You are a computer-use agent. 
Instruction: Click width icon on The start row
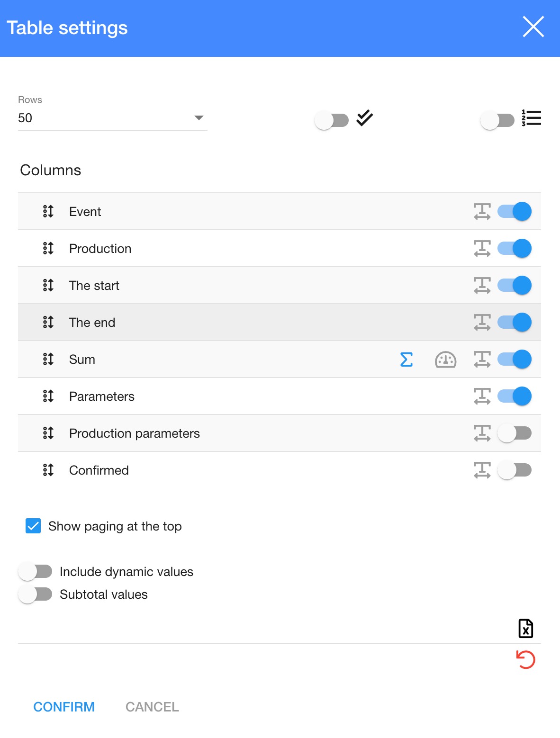pos(482,286)
